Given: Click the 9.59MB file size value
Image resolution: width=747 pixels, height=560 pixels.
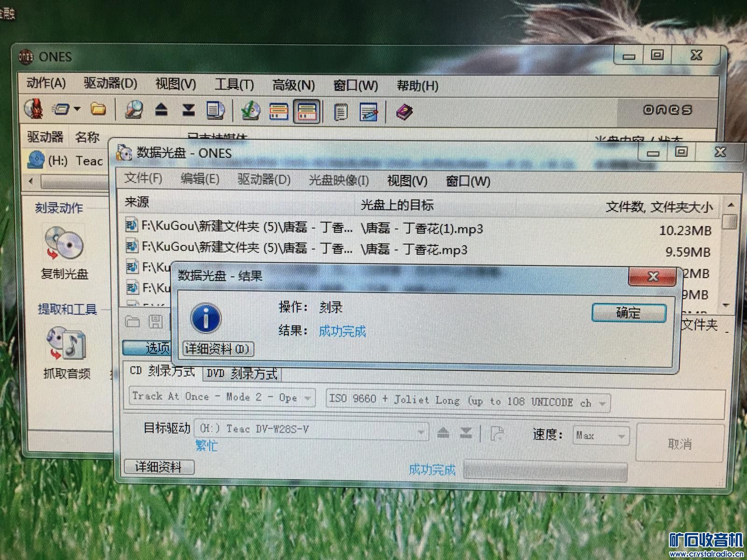Looking at the screenshot, I should tap(688, 252).
